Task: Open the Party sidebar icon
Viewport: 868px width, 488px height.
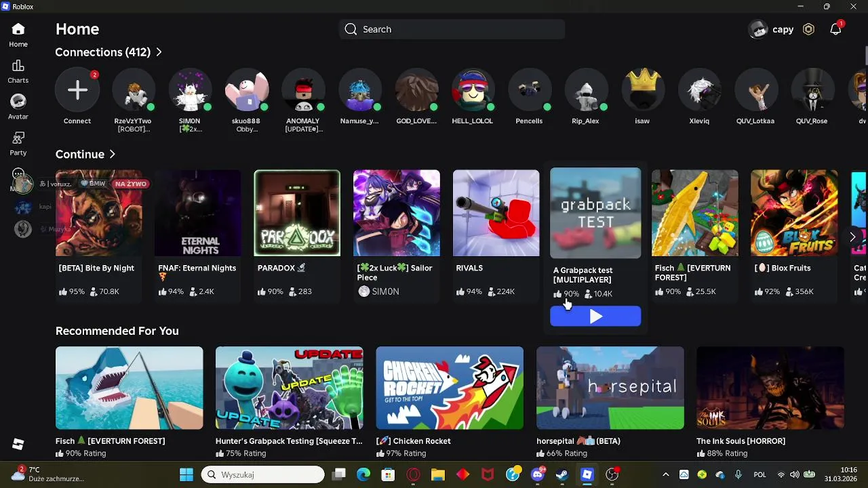Action: click(x=18, y=138)
